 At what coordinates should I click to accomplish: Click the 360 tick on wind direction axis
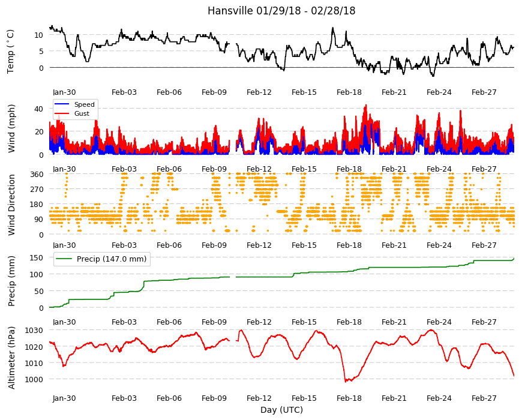click(x=37, y=175)
